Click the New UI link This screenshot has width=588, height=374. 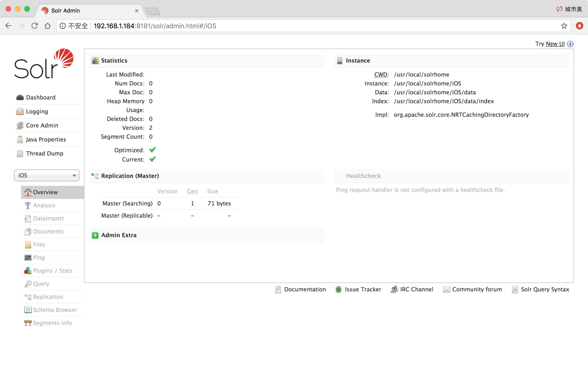click(x=555, y=44)
